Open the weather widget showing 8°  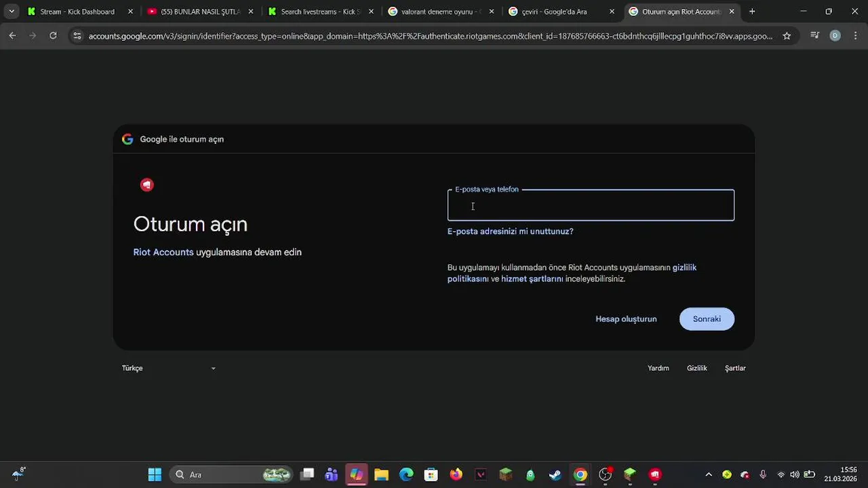(18, 473)
